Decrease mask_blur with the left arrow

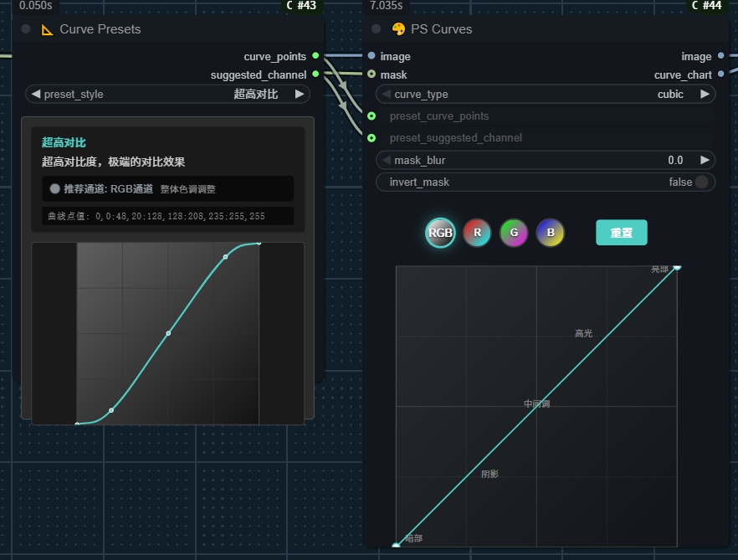tap(387, 160)
